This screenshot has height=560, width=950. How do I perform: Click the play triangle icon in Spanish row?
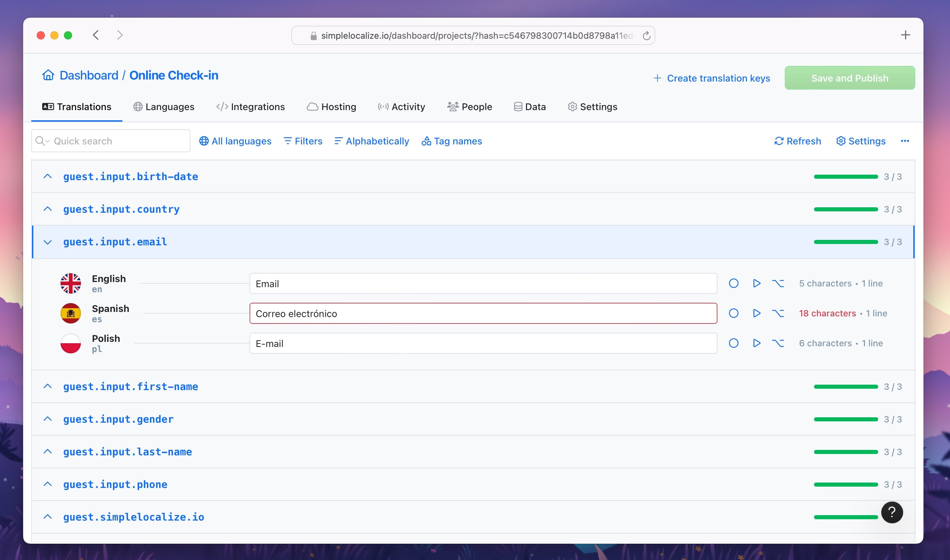point(756,313)
